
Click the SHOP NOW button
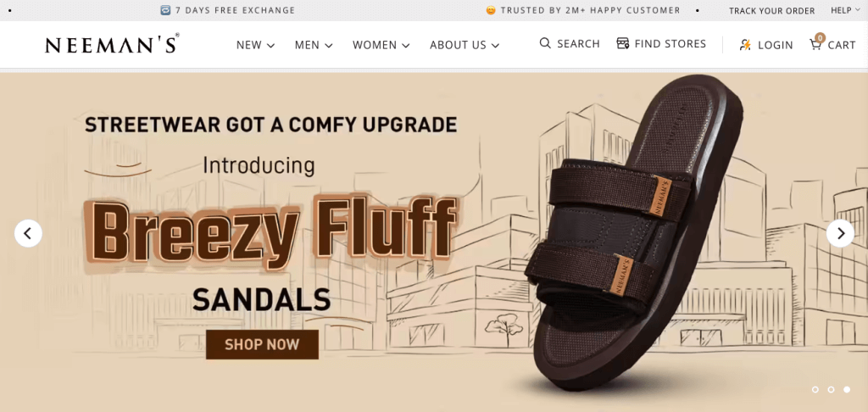[x=262, y=344]
